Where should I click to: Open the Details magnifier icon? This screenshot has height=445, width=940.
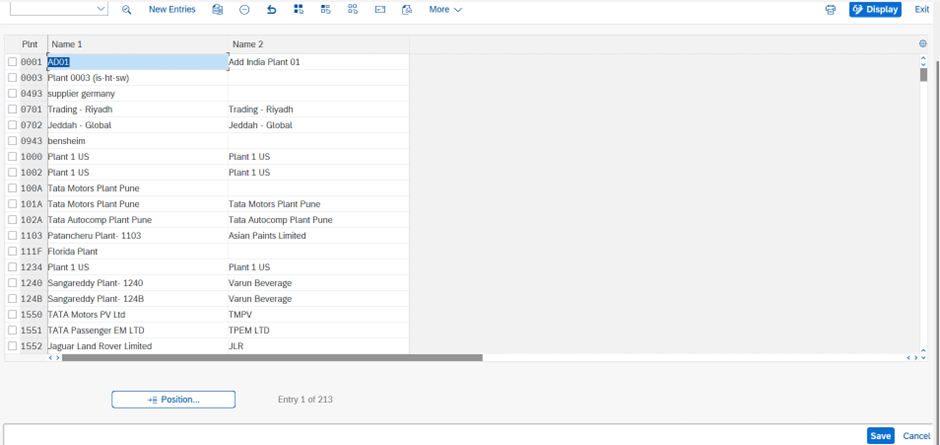tap(126, 10)
